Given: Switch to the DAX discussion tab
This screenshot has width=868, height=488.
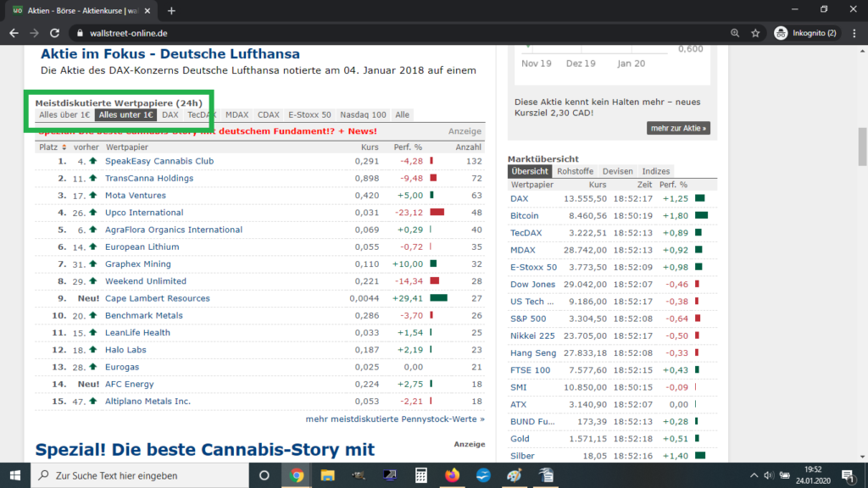Looking at the screenshot, I should click(170, 114).
